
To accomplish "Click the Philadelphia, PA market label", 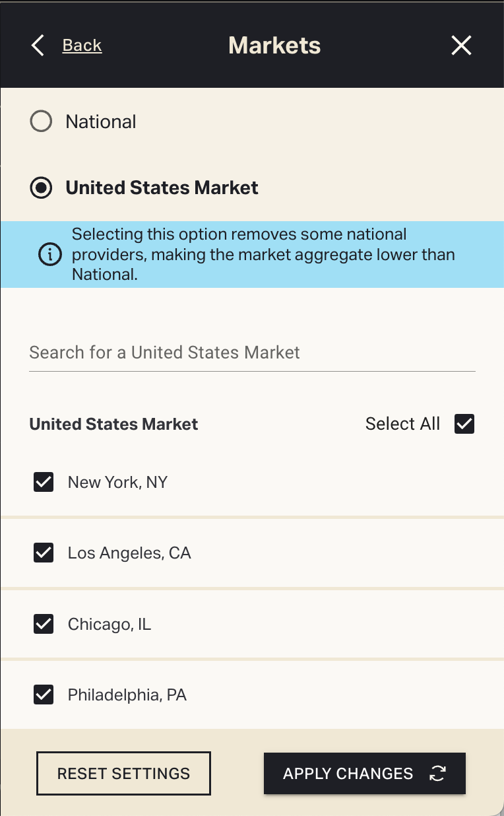I will (x=127, y=695).
